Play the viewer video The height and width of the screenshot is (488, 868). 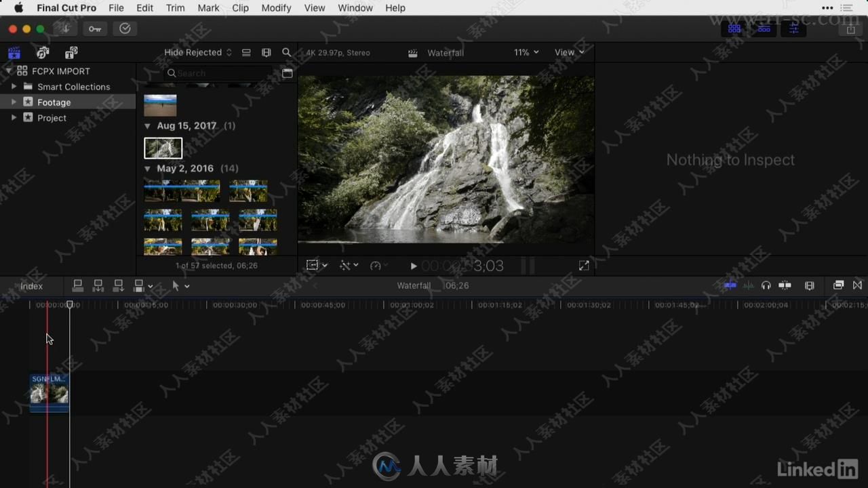pyautogui.click(x=414, y=266)
